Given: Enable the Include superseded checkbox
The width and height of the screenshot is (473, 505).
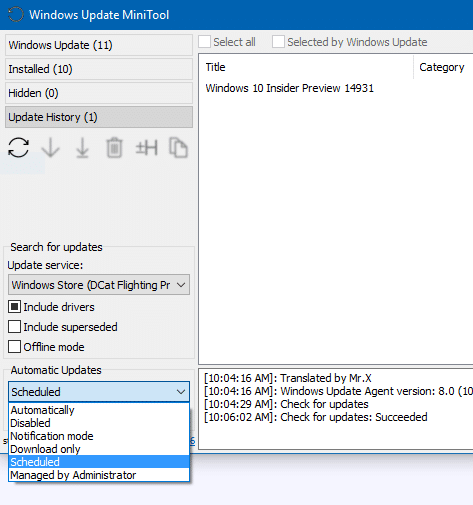Looking at the screenshot, I should (14, 327).
